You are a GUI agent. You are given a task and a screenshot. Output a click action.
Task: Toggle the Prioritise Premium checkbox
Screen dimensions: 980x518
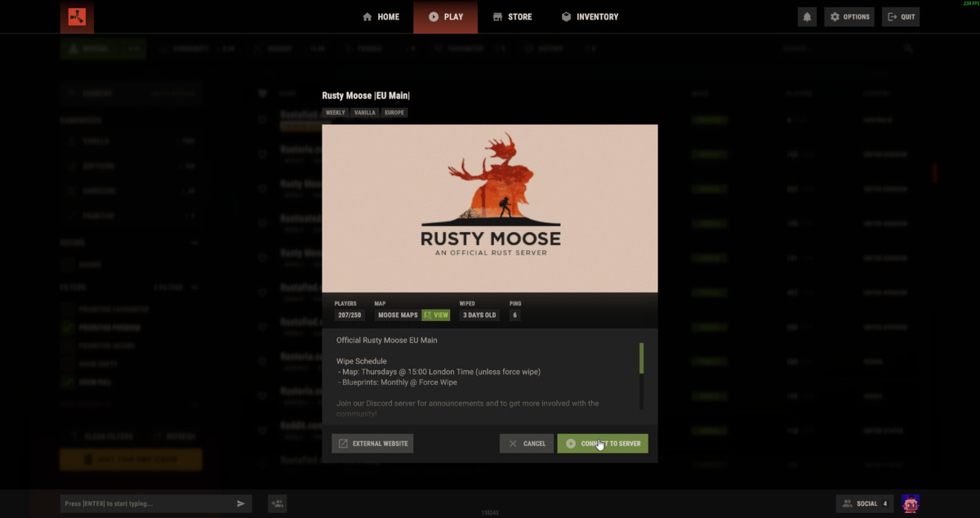pos(67,328)
